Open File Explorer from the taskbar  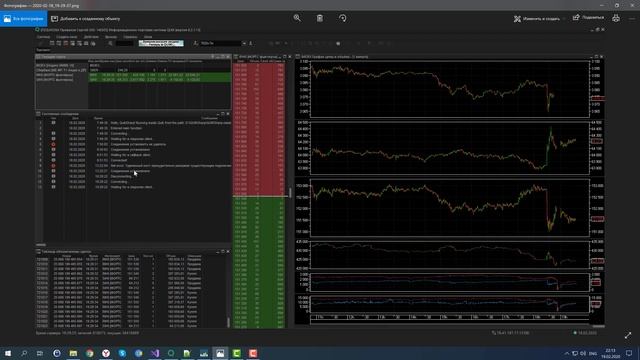(x=73, y=353)
